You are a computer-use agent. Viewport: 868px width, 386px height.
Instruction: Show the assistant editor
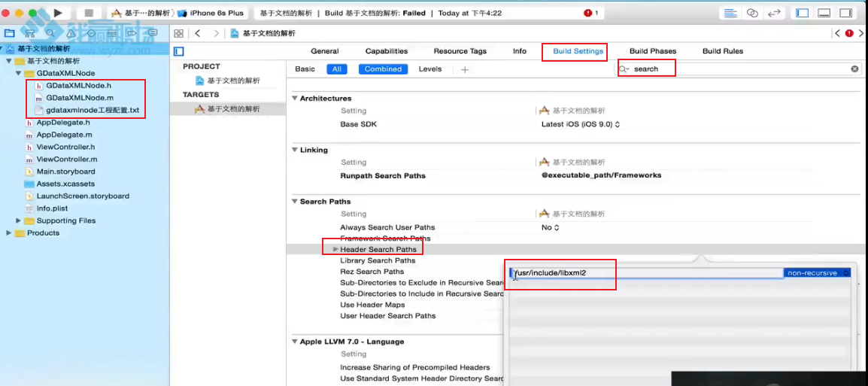point(752,13)
